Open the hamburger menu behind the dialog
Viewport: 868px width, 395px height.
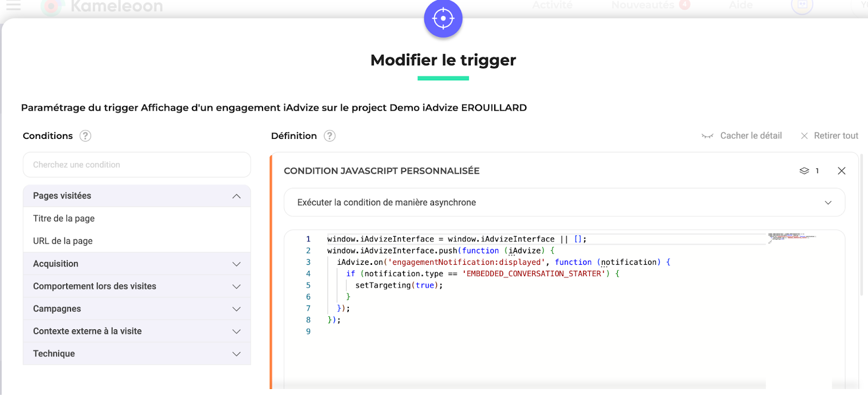click(x=13, y=6)
